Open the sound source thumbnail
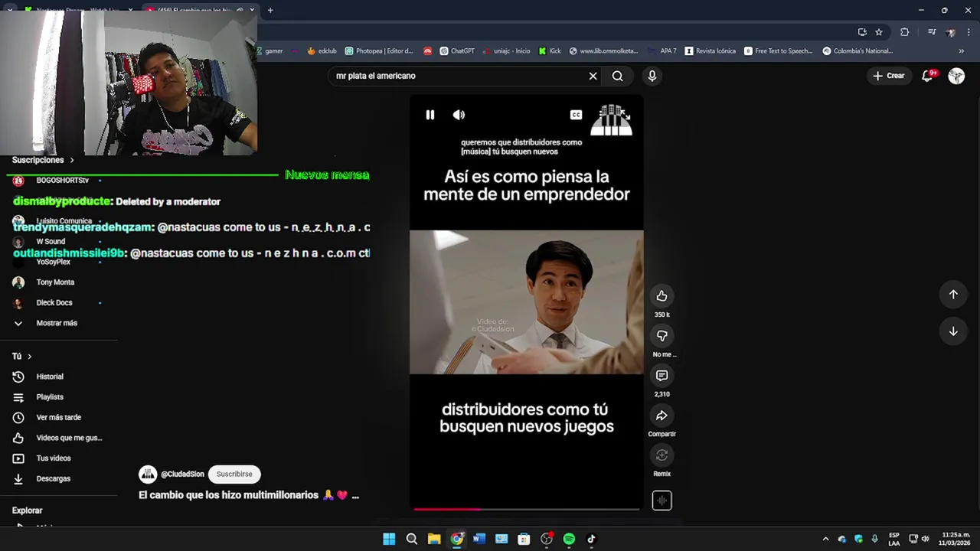The height and width of the screenshot is (551, 980). (x=661, y=500)
